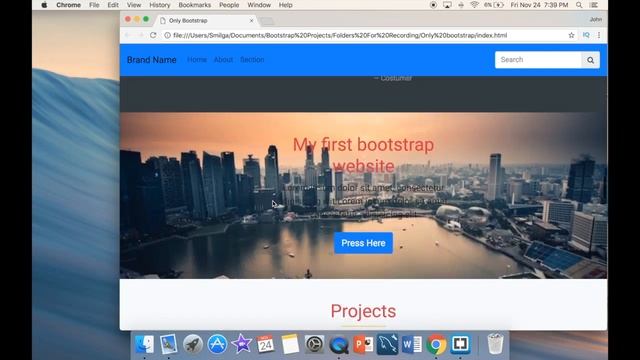Image resolution: width=640 pixels, height=360 pixels.
Task: Open the Window menu
Action: [x=259, y=5]
